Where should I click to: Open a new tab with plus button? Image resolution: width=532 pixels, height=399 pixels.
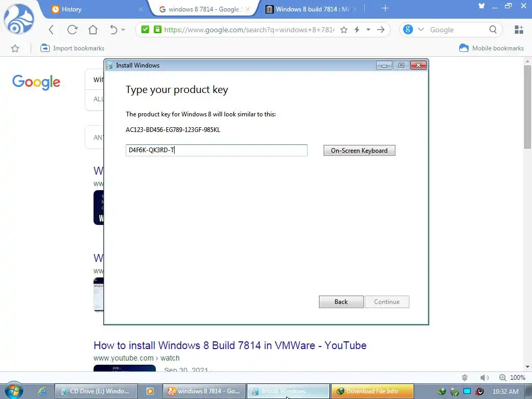click(385, 8)
